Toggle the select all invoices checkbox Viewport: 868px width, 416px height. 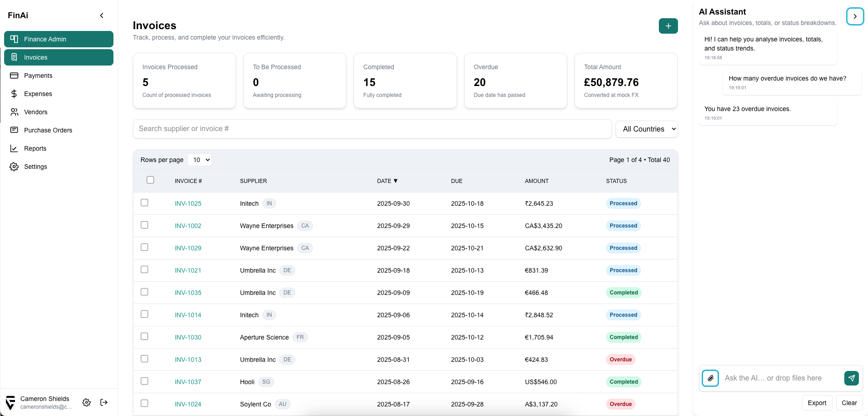tap(150, 180)
